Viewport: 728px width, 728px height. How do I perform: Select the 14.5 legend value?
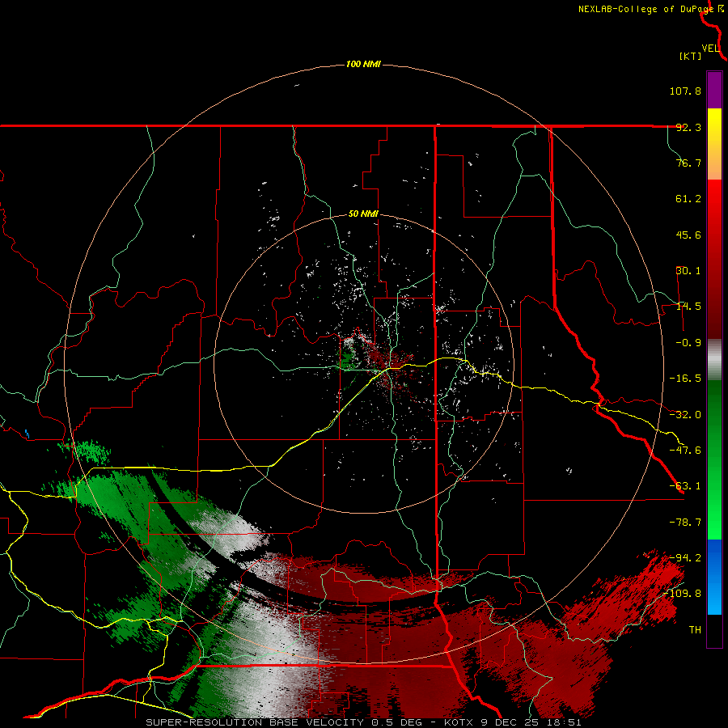688,307
